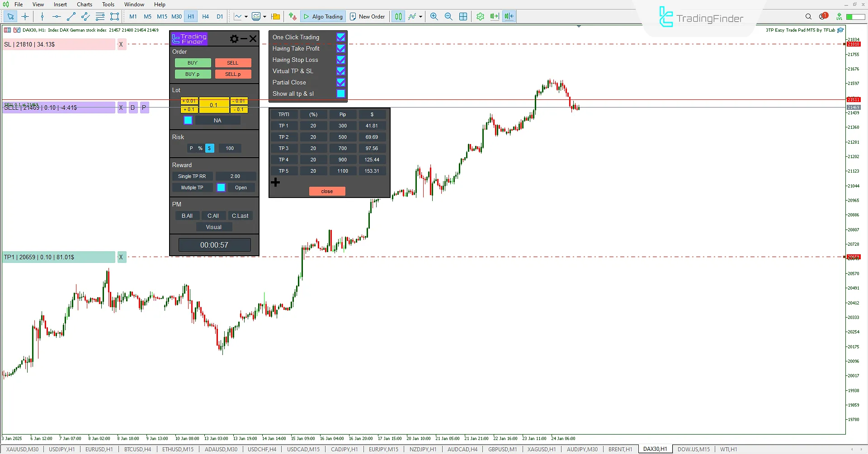Click the close button on TP panel

pyautogui.click(x=326, y=191)
